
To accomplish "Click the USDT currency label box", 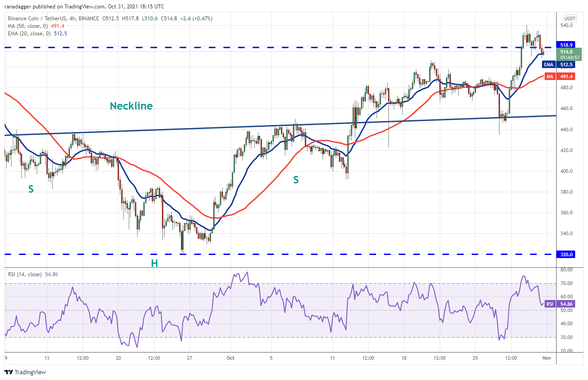I will click(x=569, y=19).
